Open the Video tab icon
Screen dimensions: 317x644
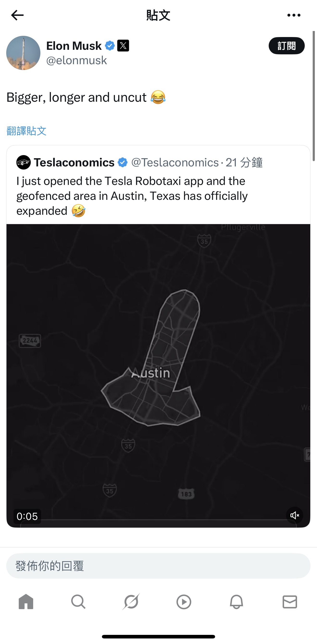(184, 601)
